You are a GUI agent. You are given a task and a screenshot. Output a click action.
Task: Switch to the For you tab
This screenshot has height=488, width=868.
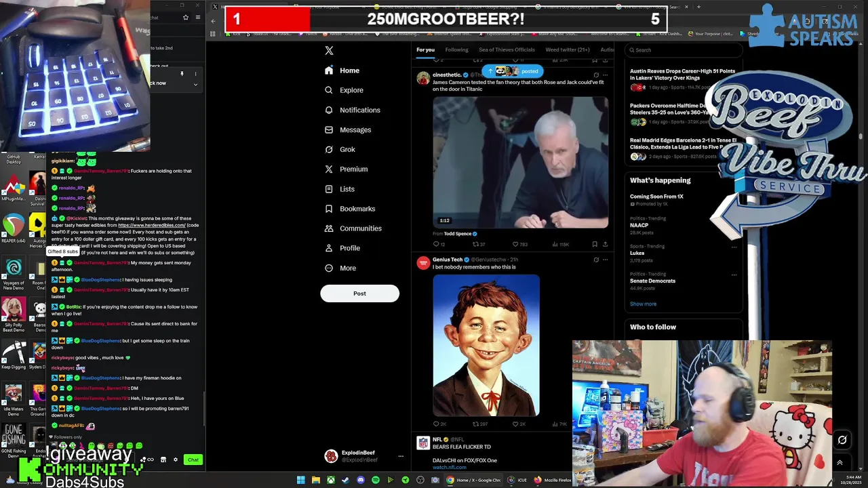425,49
